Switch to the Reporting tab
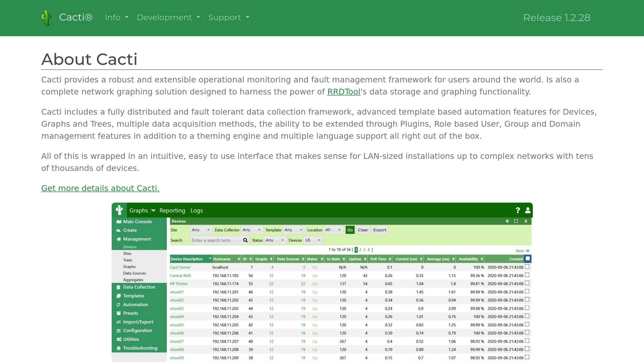The width and height of the screenshot is (644, 362). pyautogui.click(x=172, y=211)
